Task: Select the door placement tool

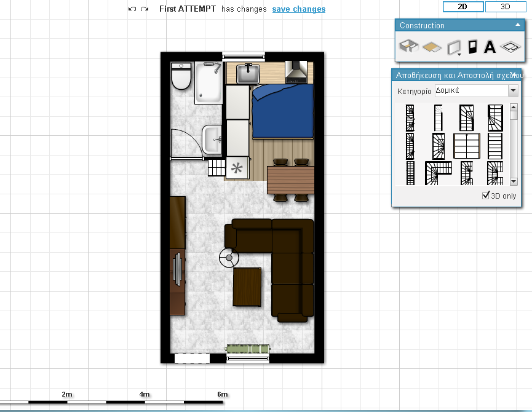Action: point(472,47)
